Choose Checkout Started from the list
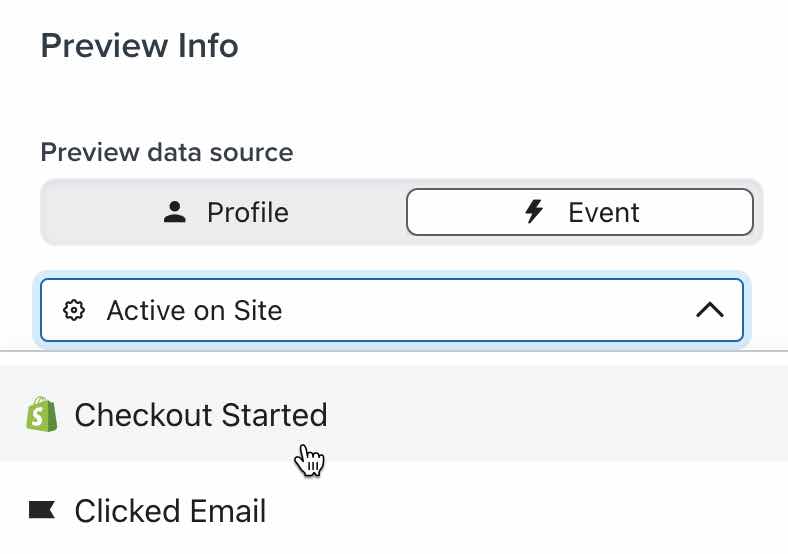Viewport: 788px width, 554px height. 200,414
